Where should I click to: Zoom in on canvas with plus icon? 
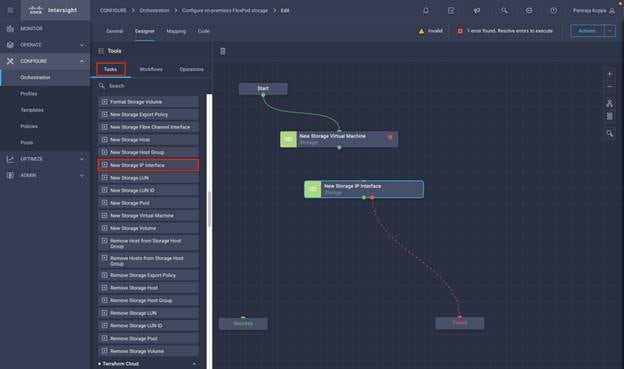(x=609, y=74)
